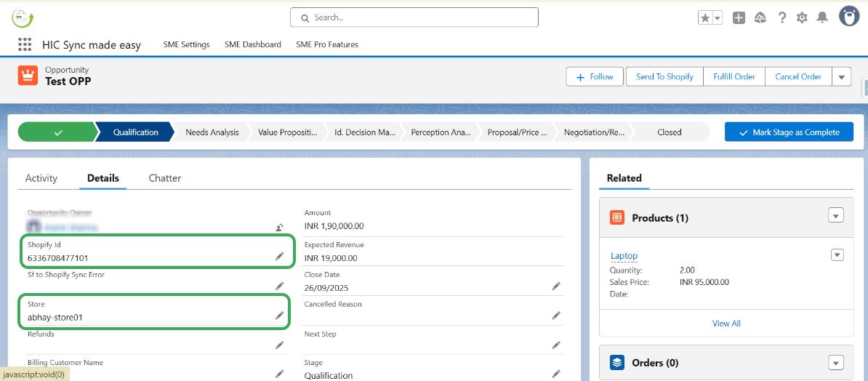Open the SME Dashboard nav tab
The width and height of the screenshot is (868, 381).
[253, 44]
